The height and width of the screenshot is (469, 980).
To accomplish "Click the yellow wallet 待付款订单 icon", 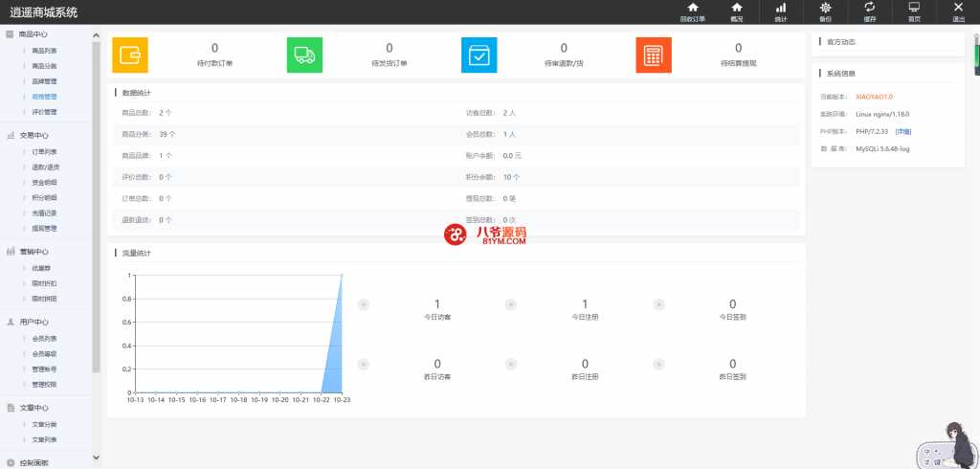I will click(130, 56).
